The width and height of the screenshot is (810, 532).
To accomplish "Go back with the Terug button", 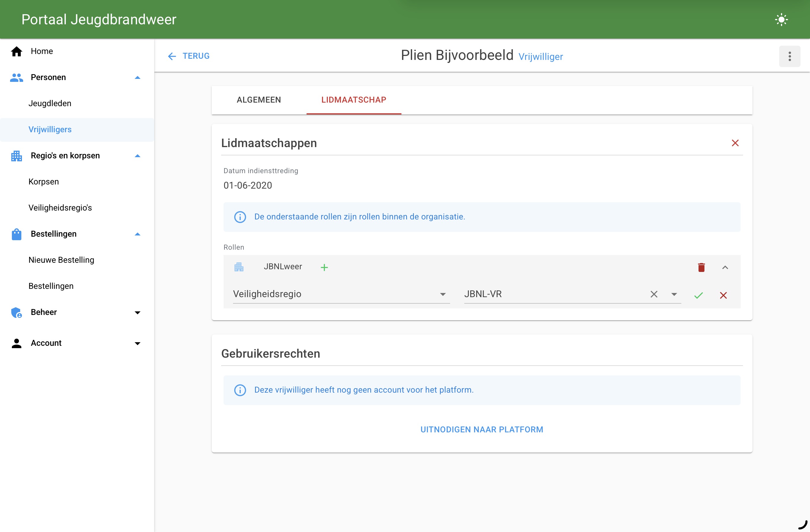I will [x=189, y=56].
